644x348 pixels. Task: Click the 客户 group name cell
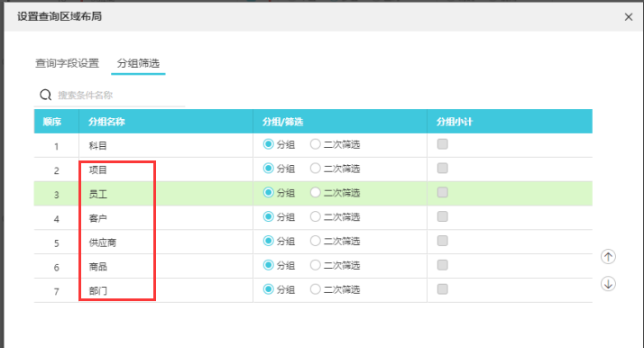(166, 218)
